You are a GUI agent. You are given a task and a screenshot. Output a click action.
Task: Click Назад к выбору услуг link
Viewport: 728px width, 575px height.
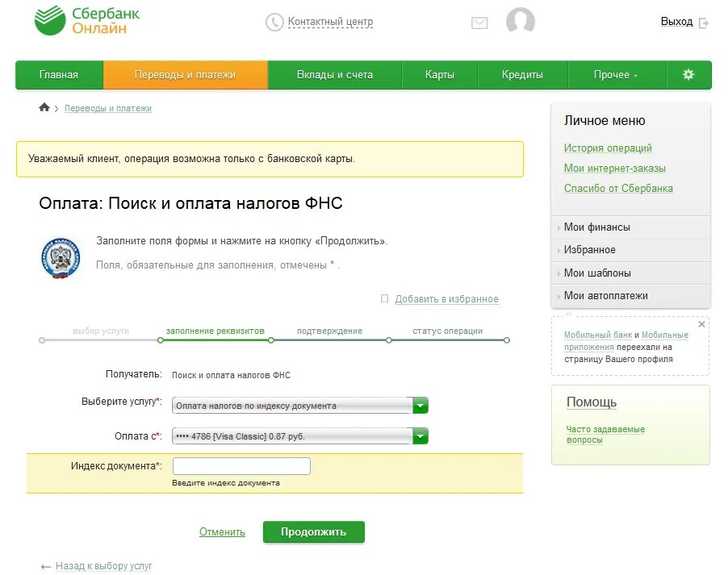[x=103, y=566]
